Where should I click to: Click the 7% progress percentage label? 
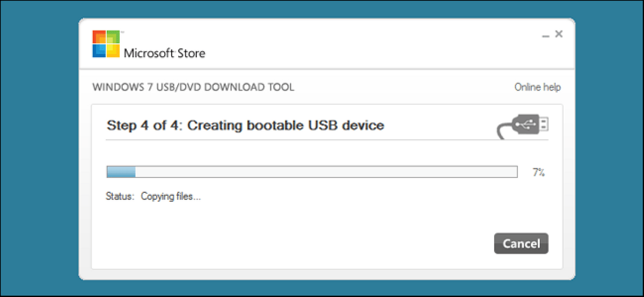pyautogui.click(x=538, y=173)
